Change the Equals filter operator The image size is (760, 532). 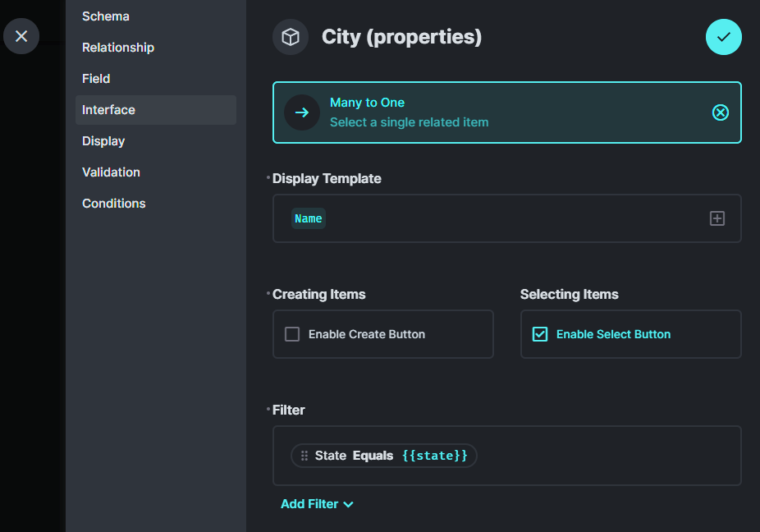[x=373, y=456]
